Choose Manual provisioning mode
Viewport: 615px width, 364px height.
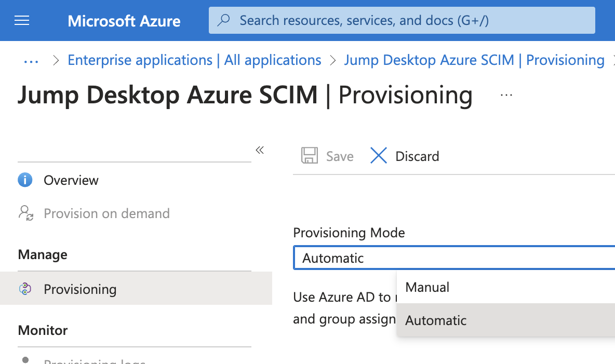point(506,287)
